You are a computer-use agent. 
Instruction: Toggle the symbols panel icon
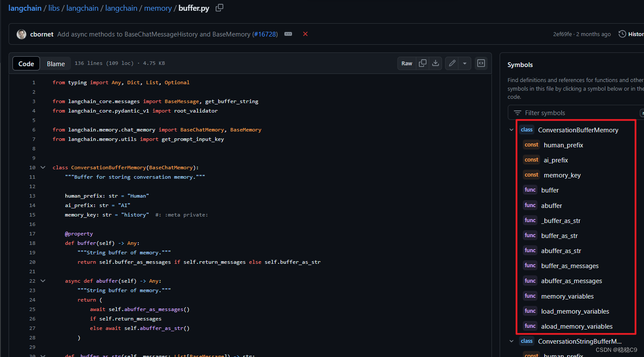pyautogui.click(x=481, y=63)
